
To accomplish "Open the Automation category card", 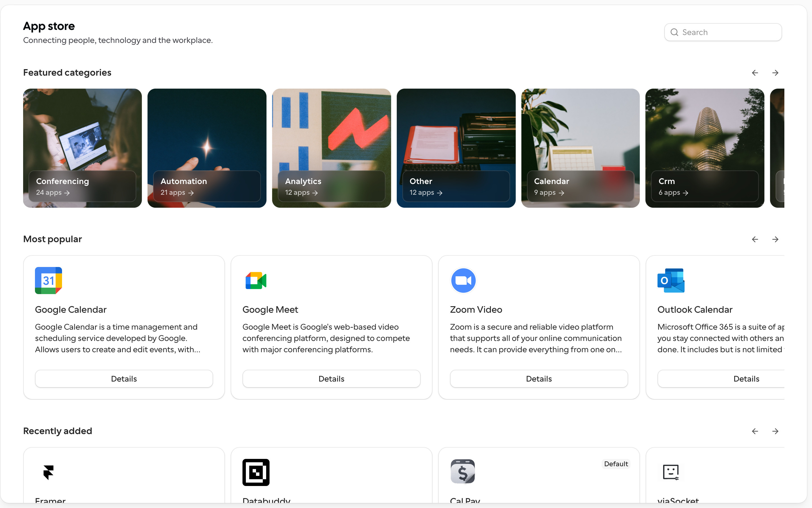I will (207, 148).
